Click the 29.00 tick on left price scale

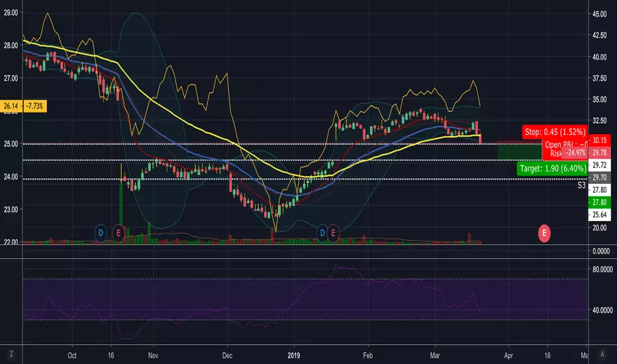pyautogui.click(x=11, y=13)
